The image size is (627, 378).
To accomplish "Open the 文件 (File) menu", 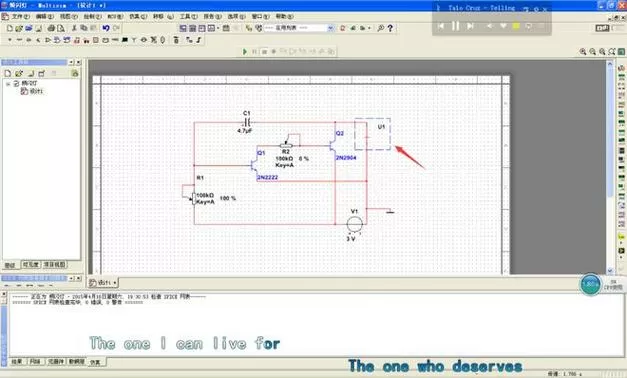I will 20,16.
